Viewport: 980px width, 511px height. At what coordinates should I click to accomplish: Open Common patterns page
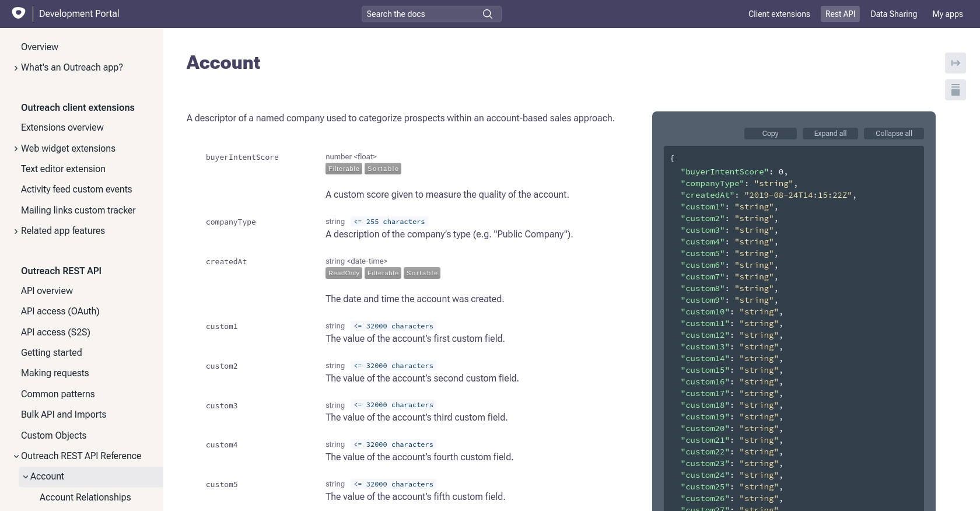[58, 394]
